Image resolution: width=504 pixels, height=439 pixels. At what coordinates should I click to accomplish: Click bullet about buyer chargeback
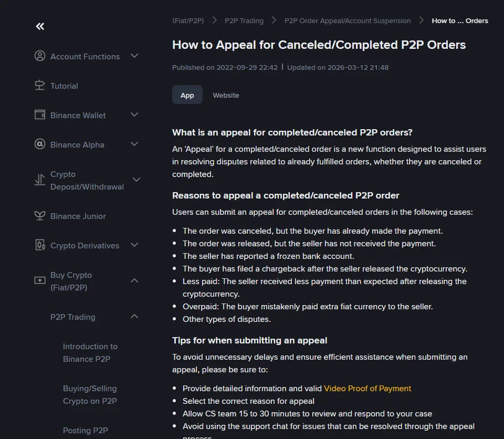coord(325,269)
